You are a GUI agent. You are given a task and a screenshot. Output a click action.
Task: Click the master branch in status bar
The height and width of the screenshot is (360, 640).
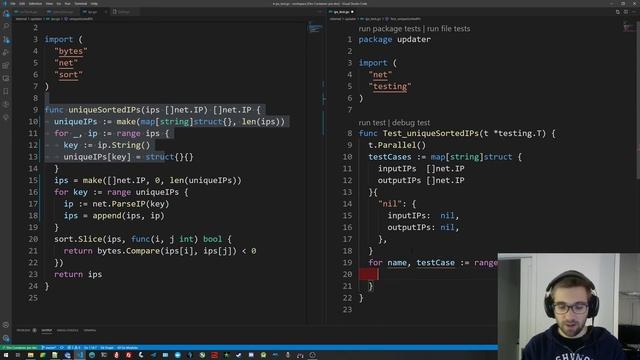point(50,348)
